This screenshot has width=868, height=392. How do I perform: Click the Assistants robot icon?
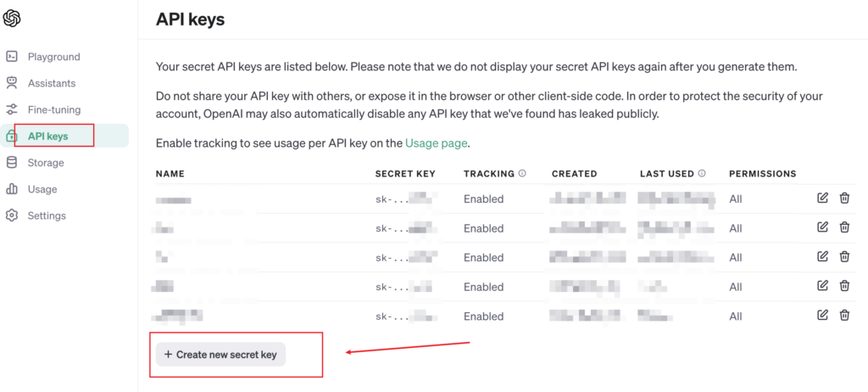point(12,83)
